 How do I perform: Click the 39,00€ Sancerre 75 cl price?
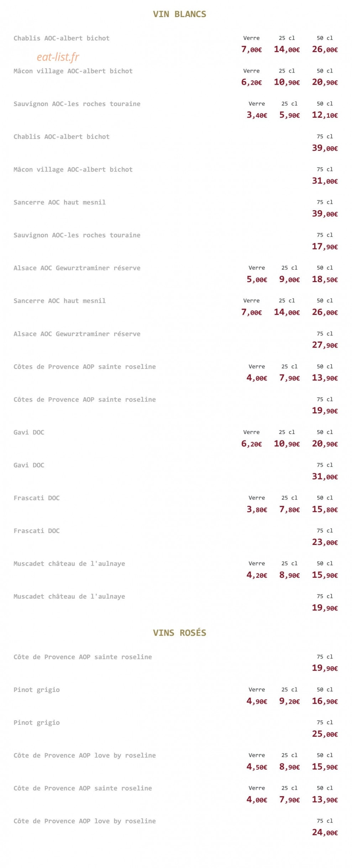coord(325,214)
